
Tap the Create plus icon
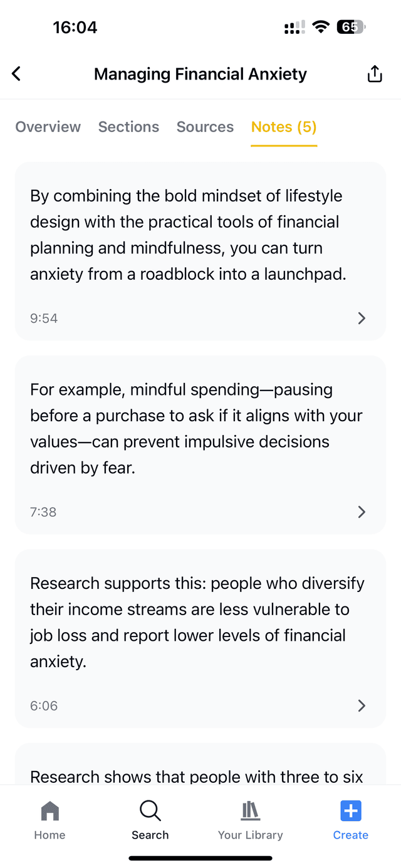click(x=350, y=811)
